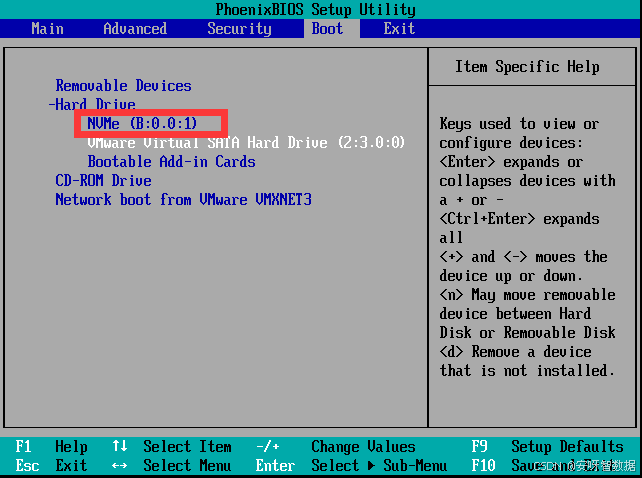642x478 pixels.
Task: Collapse the Hard Drive group
Action: 92,104
